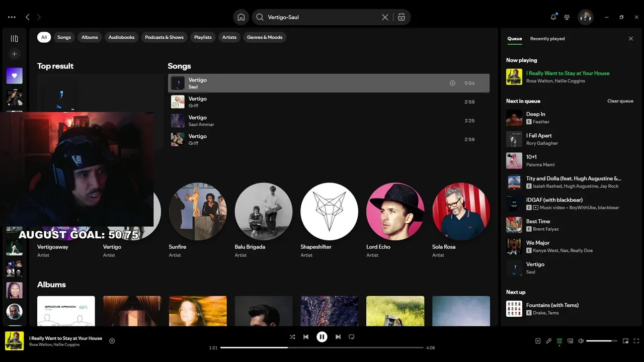Screen dimensions: 644x362
Task: Filter results by Playlists
Action: pos(203,37)
